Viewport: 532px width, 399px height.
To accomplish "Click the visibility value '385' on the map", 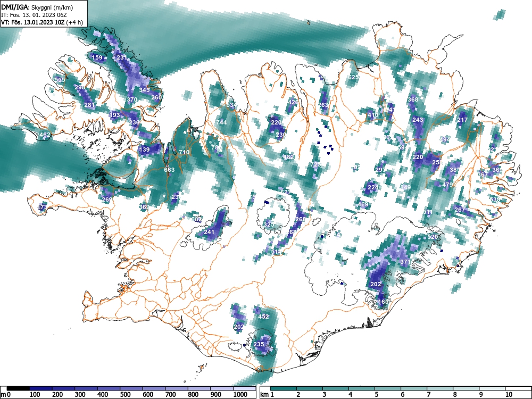I will pos(455,170).
